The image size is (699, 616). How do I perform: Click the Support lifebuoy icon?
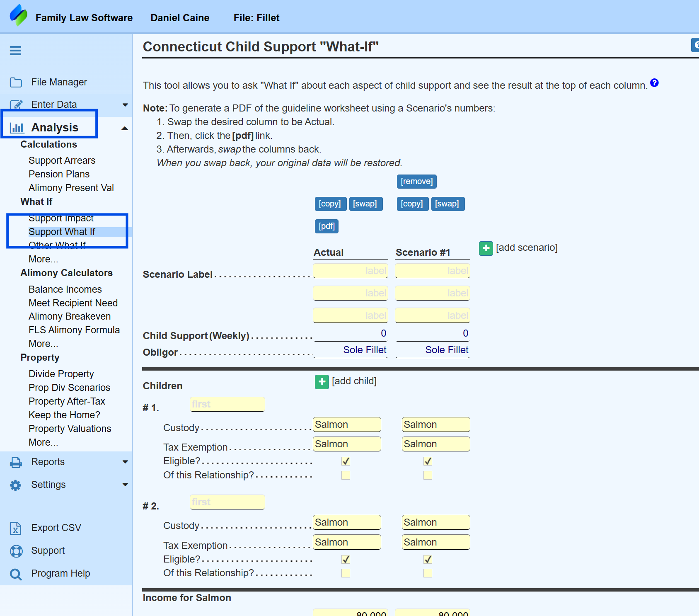pos(16,551)
